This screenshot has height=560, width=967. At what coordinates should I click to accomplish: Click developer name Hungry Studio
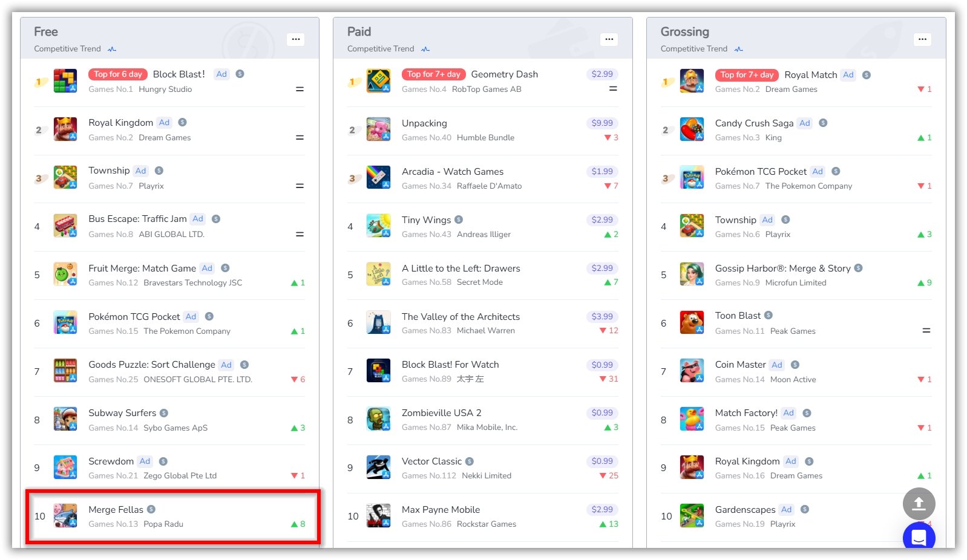coord(165,90)
